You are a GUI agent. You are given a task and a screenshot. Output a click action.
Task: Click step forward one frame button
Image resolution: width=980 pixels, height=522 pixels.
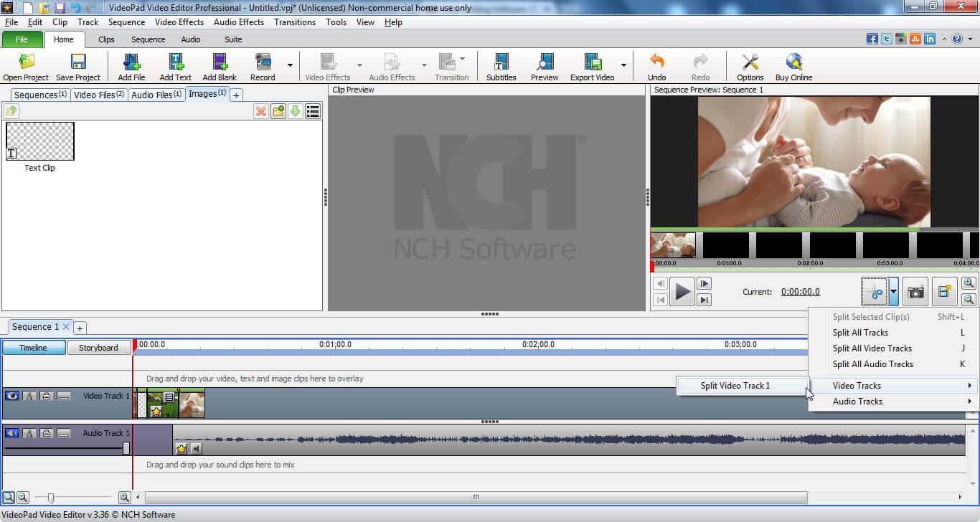pyautogui.click(x=705, y=284)
